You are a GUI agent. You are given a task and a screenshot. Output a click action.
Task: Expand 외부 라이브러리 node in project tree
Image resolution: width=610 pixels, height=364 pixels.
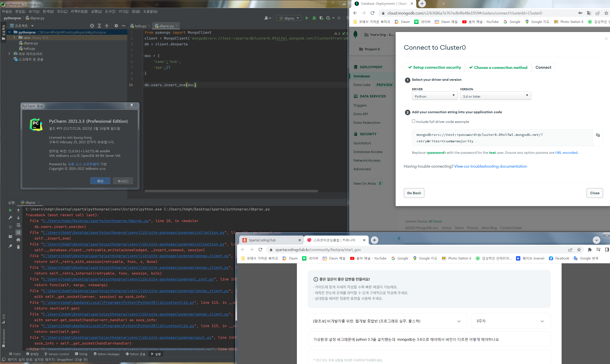pyautogui.click(x=9, y=54)
